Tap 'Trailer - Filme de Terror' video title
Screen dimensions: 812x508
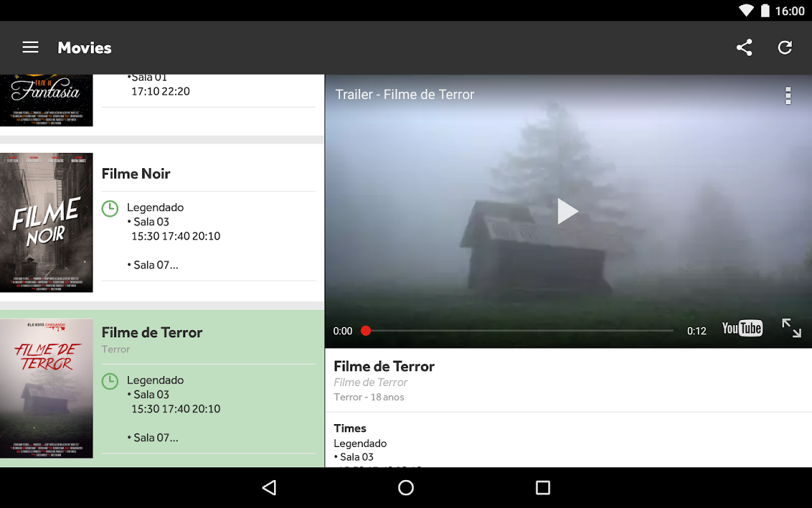pos(405,95)
